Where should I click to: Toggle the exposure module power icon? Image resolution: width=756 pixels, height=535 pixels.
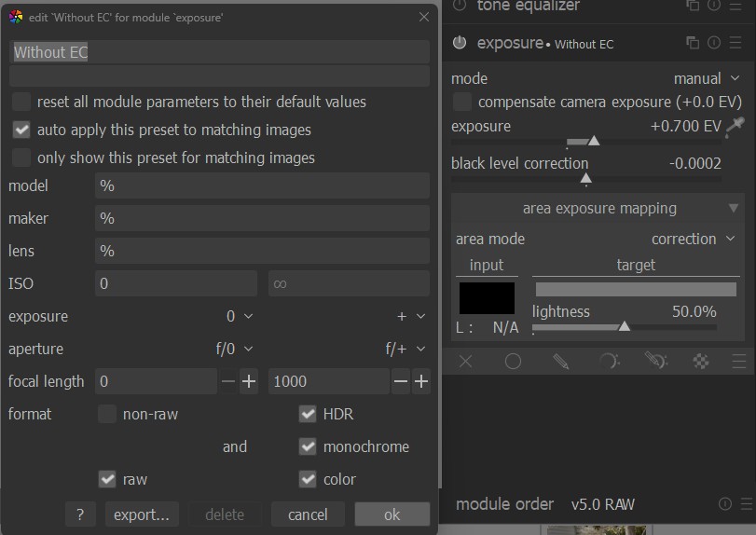click(x=460, y=43)
